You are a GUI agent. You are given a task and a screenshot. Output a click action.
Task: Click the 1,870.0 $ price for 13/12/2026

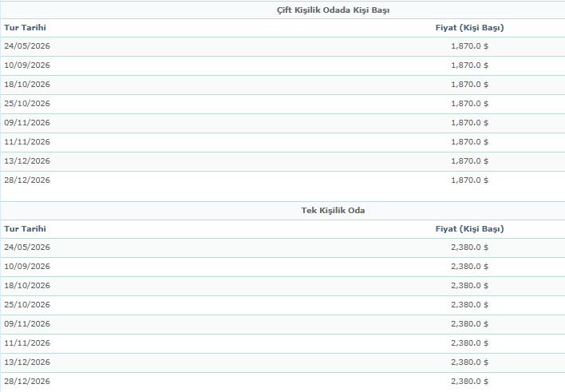click(469, 161)
